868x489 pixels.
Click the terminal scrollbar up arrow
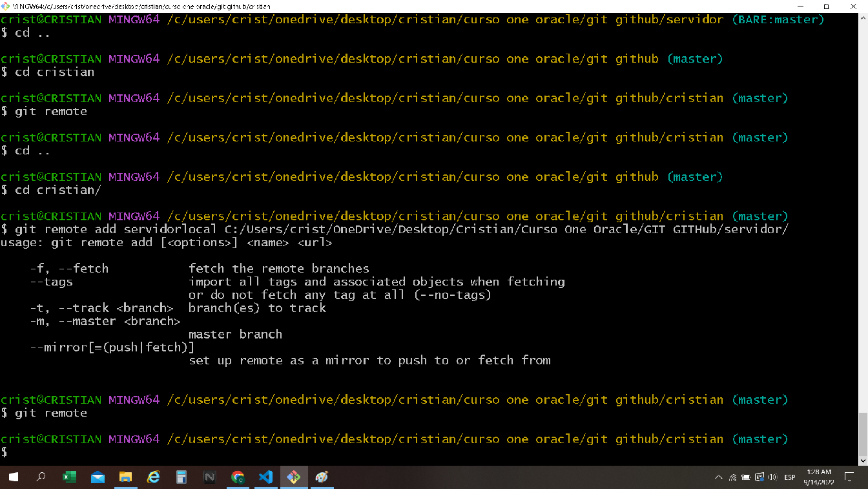(863, 17)
